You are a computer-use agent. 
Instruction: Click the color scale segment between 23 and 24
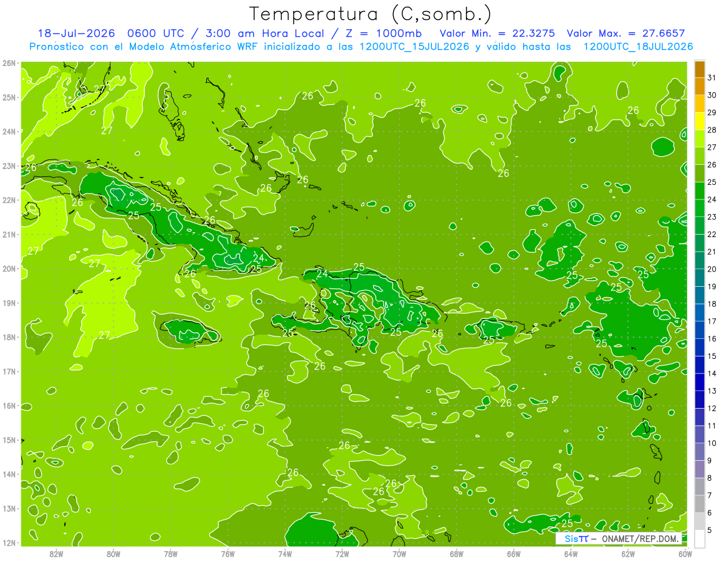[x=699, y=208]
